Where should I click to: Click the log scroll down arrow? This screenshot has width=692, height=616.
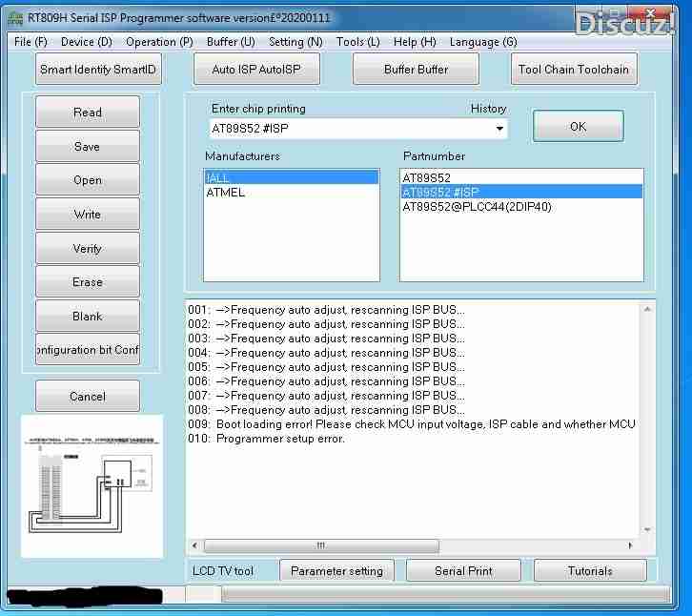tap(648, 530)
